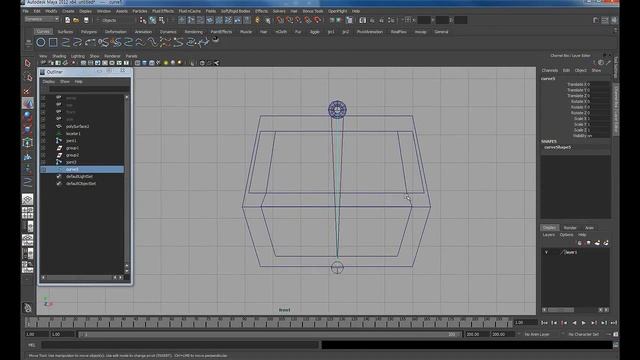Click the snap to grids icon
640x360 pixels.
(x=280, y=20)
